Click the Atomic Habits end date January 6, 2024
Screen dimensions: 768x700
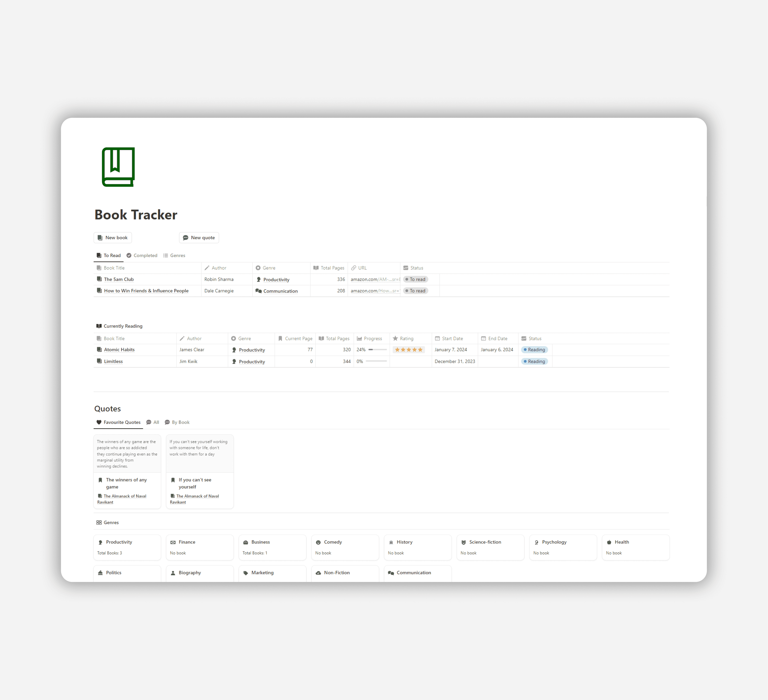click(x=497, y=350)
